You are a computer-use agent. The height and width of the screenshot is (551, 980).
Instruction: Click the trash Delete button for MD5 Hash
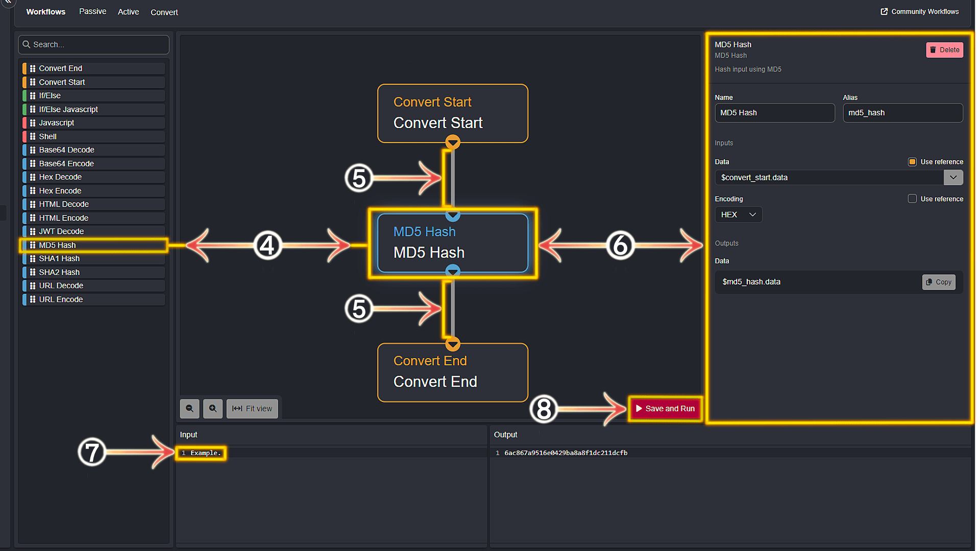944,50
